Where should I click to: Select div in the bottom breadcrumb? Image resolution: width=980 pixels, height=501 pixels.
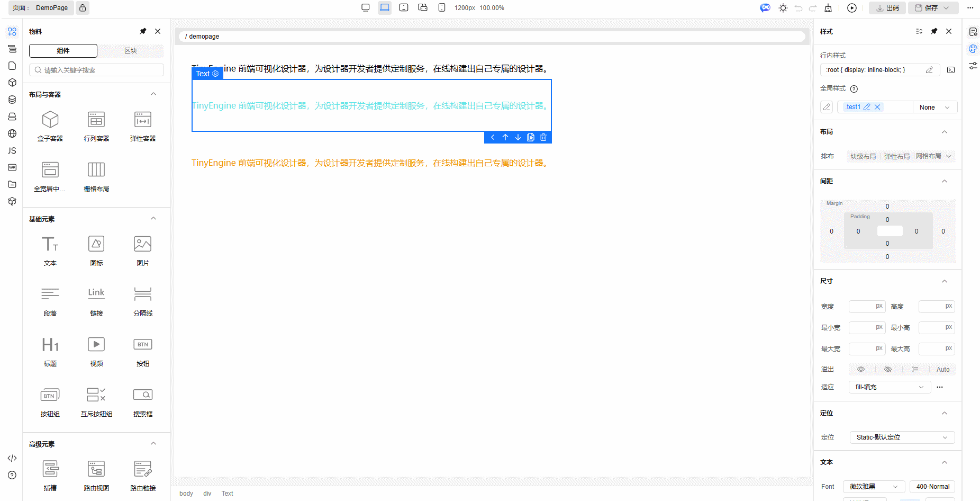[x=207, y=494]
